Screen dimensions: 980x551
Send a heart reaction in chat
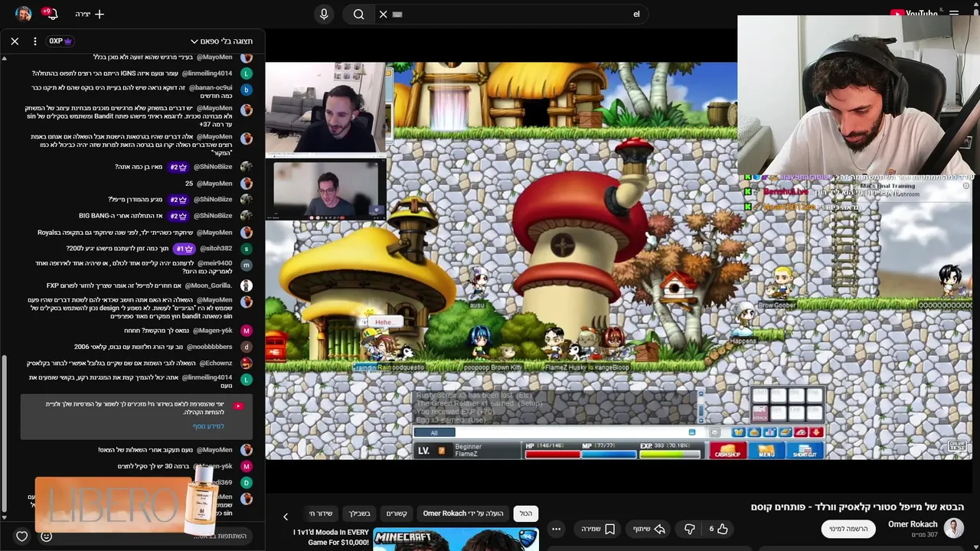coord(22,536)
